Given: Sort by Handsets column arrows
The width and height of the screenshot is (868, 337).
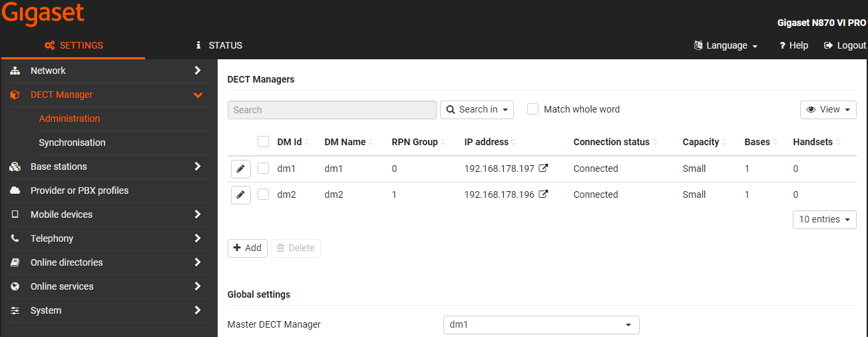Looking at the screenshot, I should tap(839, 143).
